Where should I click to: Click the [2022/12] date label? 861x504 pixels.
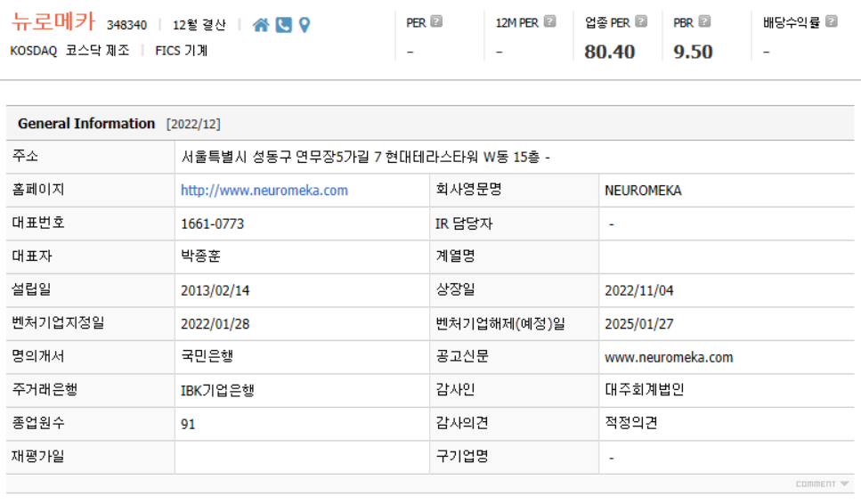pyautogui.click(x=193, y=124)
